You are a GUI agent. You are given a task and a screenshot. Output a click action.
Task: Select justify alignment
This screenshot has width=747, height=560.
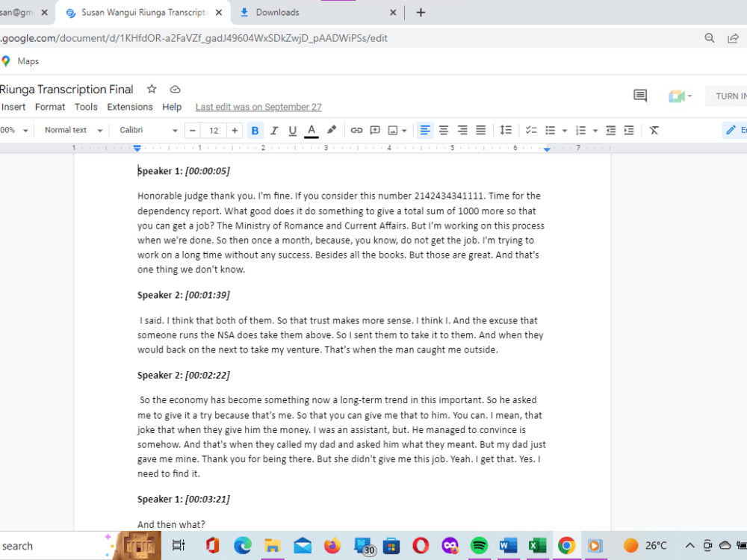(480, 130)
